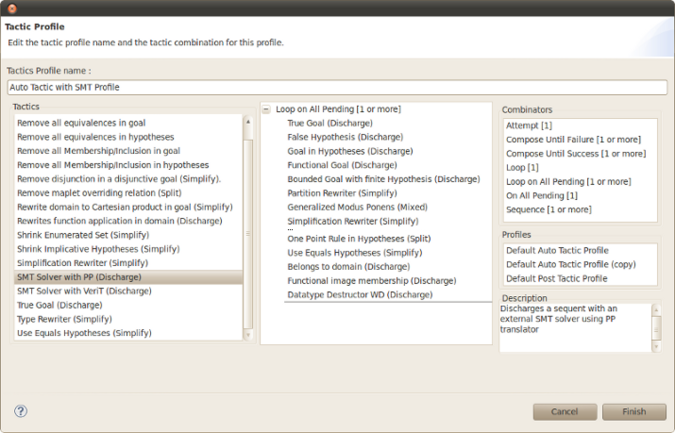Click the Cancel button
The width and height of the screenshot is (675, 433).
click(564, 411)
